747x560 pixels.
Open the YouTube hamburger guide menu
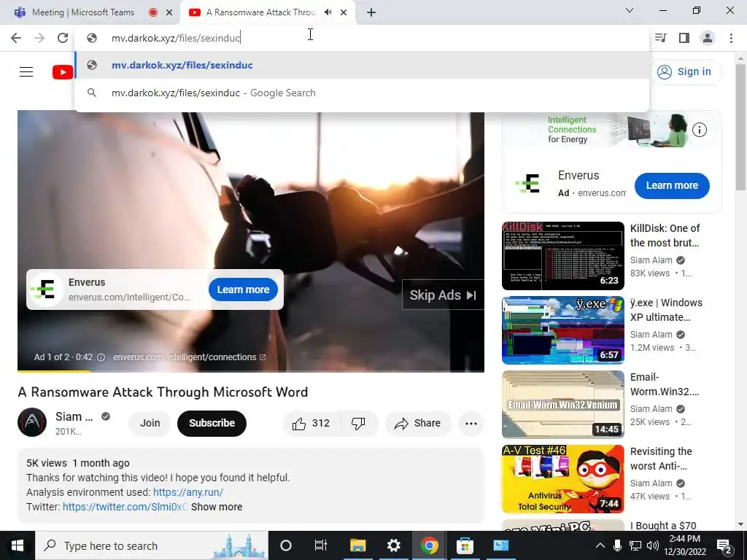point(26,72)
